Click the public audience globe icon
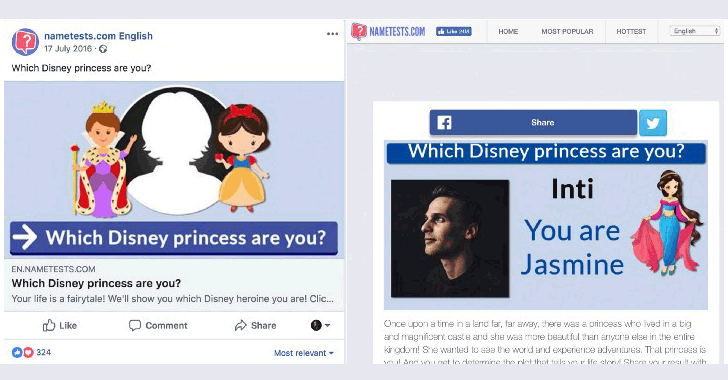Image resolution: width=728 pixels, height=380 pixels. 103,49
